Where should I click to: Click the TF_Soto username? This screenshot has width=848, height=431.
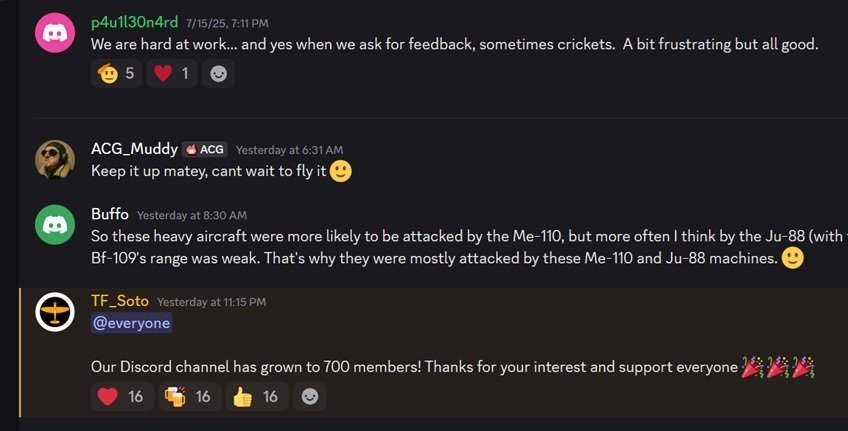(x=120, y=301)
